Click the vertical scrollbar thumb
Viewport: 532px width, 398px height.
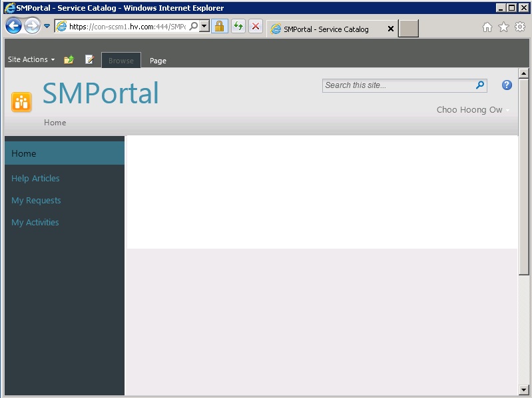[x=523, y=177]
